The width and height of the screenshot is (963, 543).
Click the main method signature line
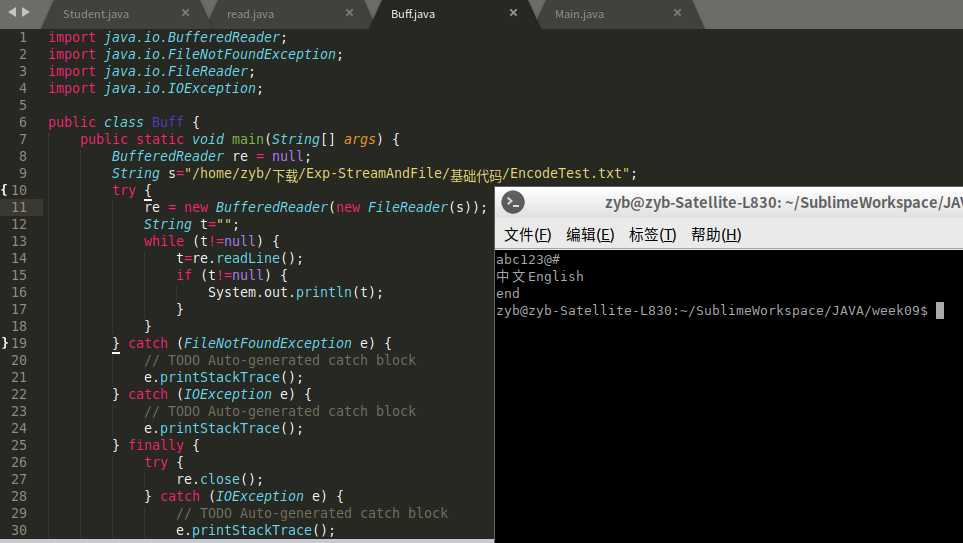pyautogui.click(x=240, y=139)
